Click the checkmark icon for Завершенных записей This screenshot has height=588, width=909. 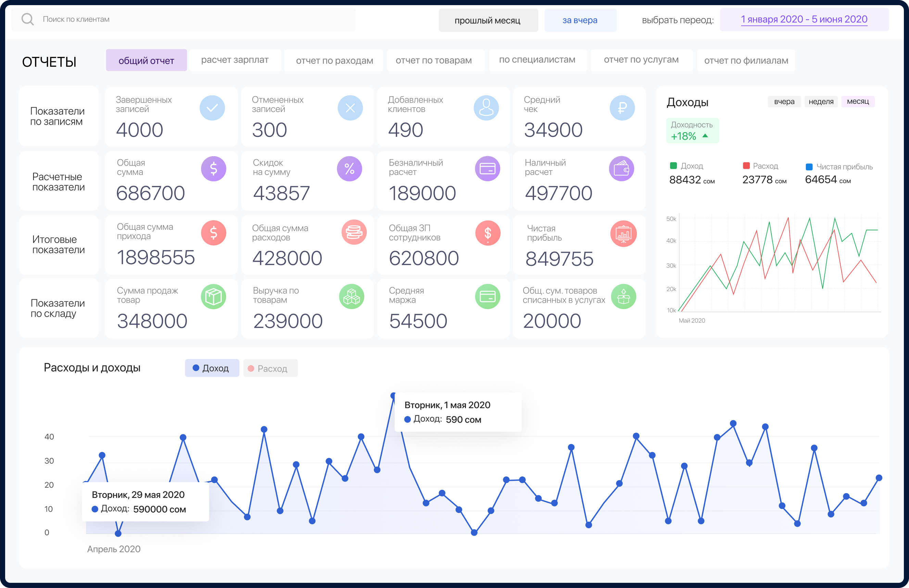[212, 108]
